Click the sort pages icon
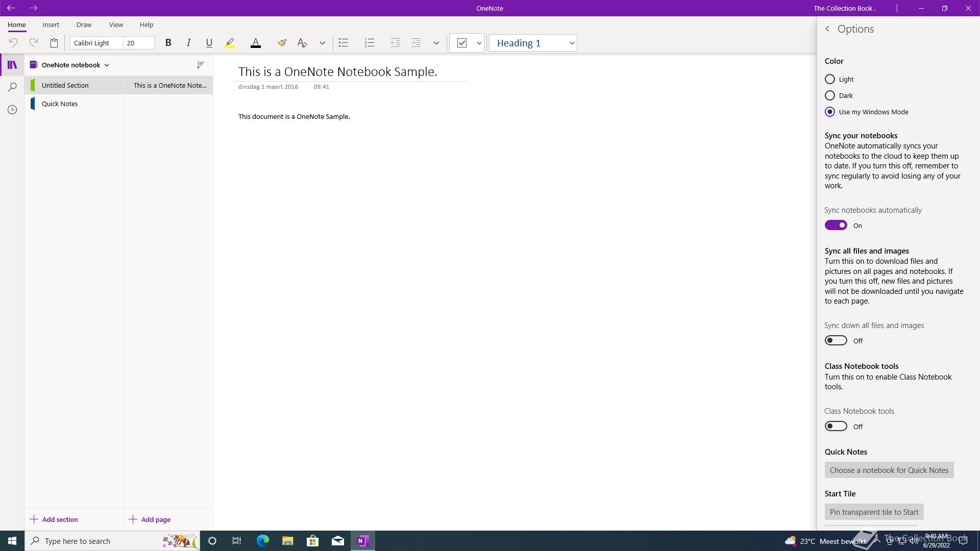This screenshot has width=980, height=551. click(x=201, y=65)
